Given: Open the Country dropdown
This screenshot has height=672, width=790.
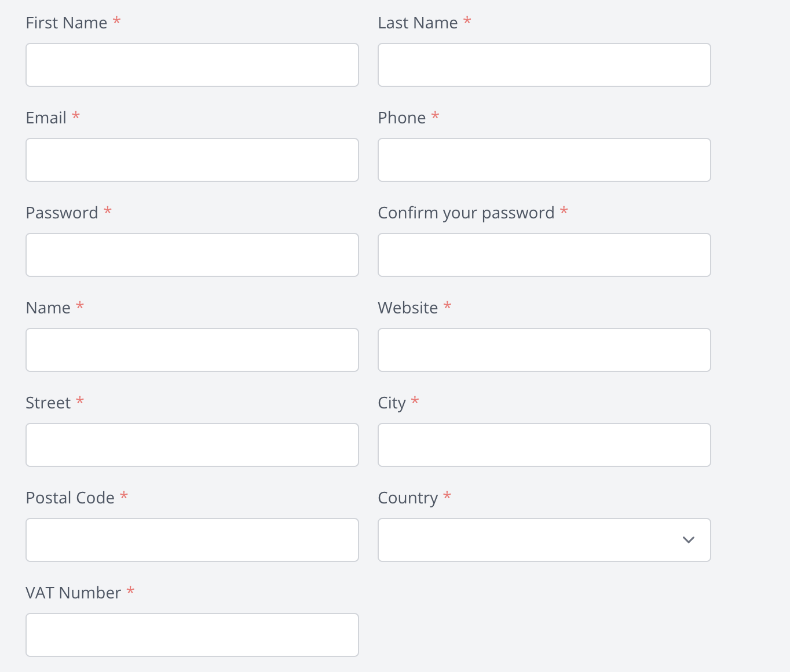Looking at the screenshot, I should 544,539.
